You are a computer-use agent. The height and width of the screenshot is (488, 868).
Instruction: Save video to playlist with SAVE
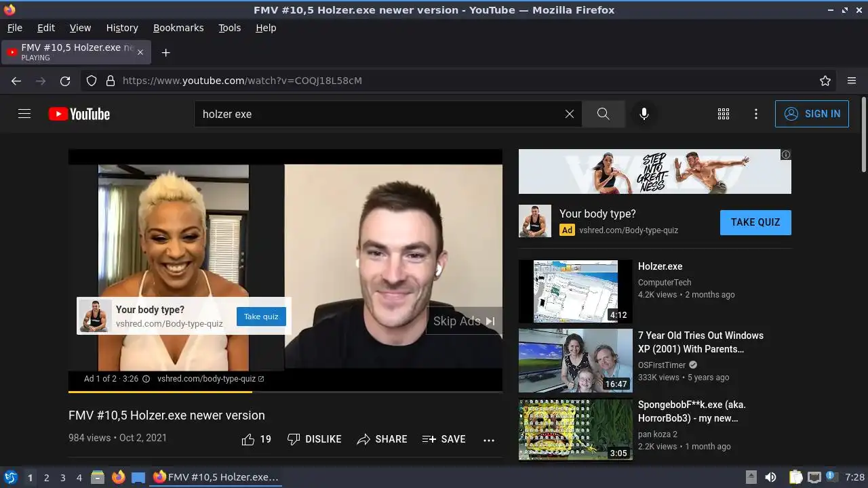tap(443, 439)
